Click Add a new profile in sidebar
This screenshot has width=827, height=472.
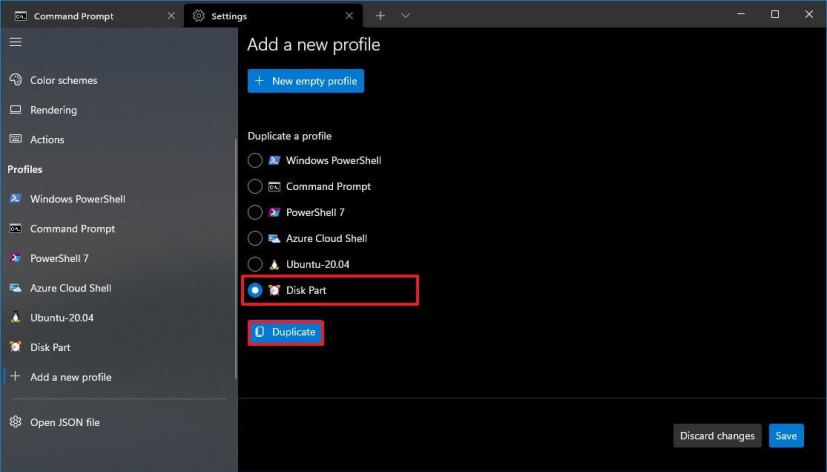click(119, 377)
